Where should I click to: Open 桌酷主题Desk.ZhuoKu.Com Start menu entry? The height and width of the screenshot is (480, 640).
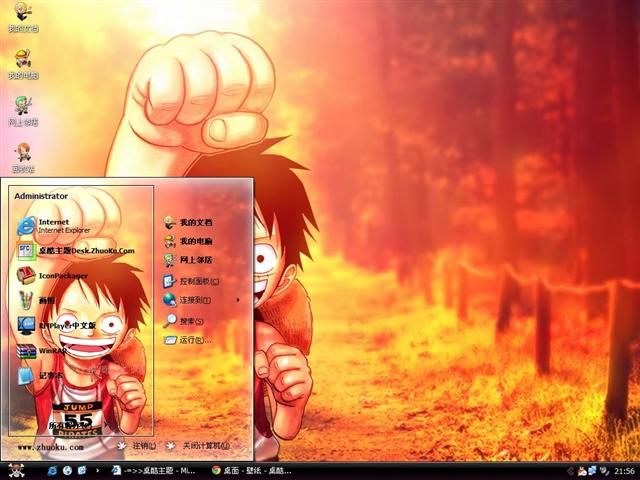pyautogui.click(x=76, y=251)
